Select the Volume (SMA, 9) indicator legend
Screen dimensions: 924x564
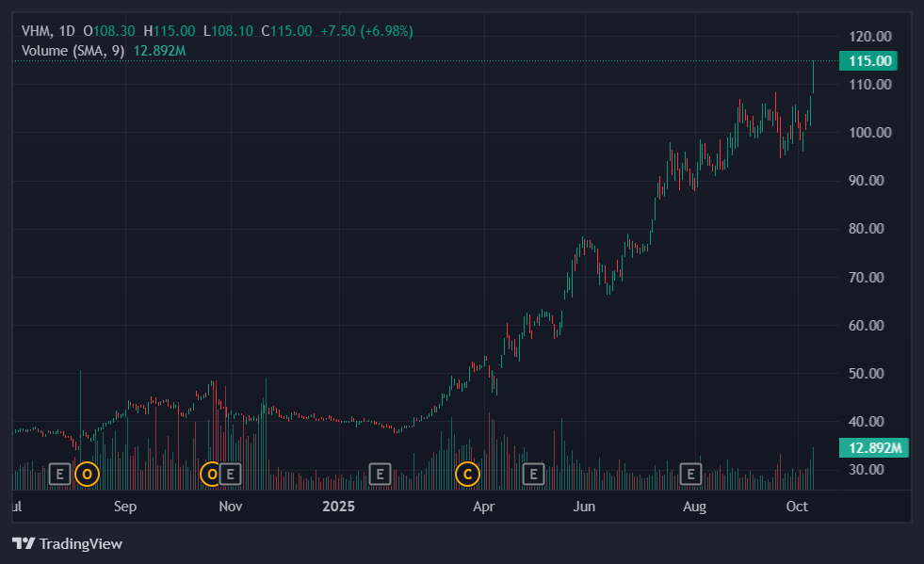tap(73, 50)
